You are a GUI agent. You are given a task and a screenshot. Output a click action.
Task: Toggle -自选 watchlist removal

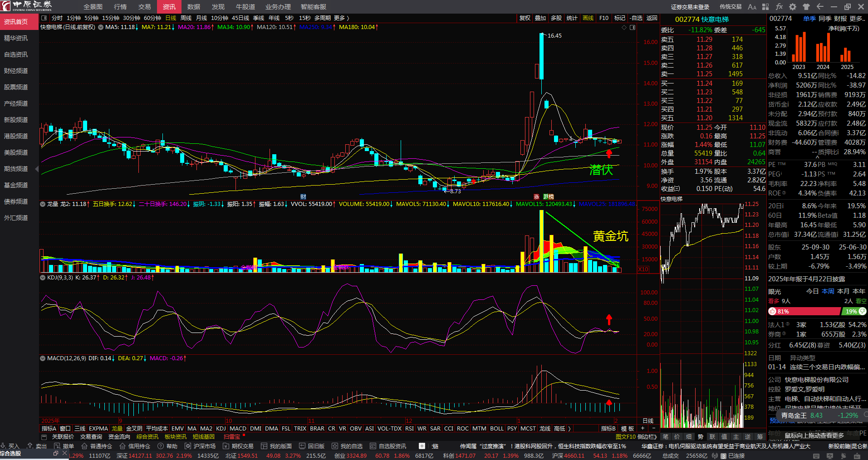[x=636, y=18]
